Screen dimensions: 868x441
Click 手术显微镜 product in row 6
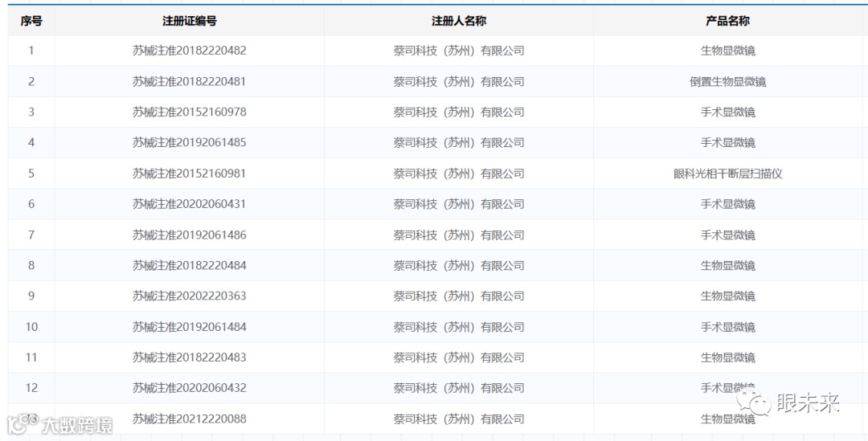point(727,203)
